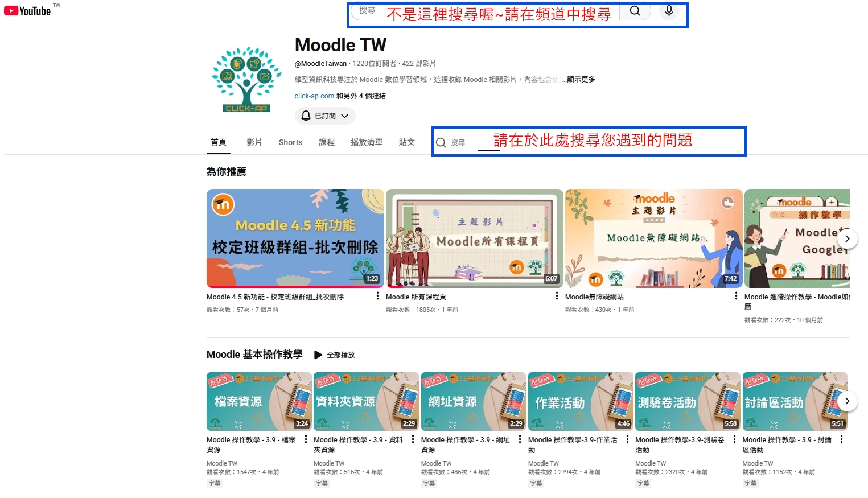The image size is (868, 498).
Task: Show next videos in 基本操作教學 row
Action: (x=847, y=401)
